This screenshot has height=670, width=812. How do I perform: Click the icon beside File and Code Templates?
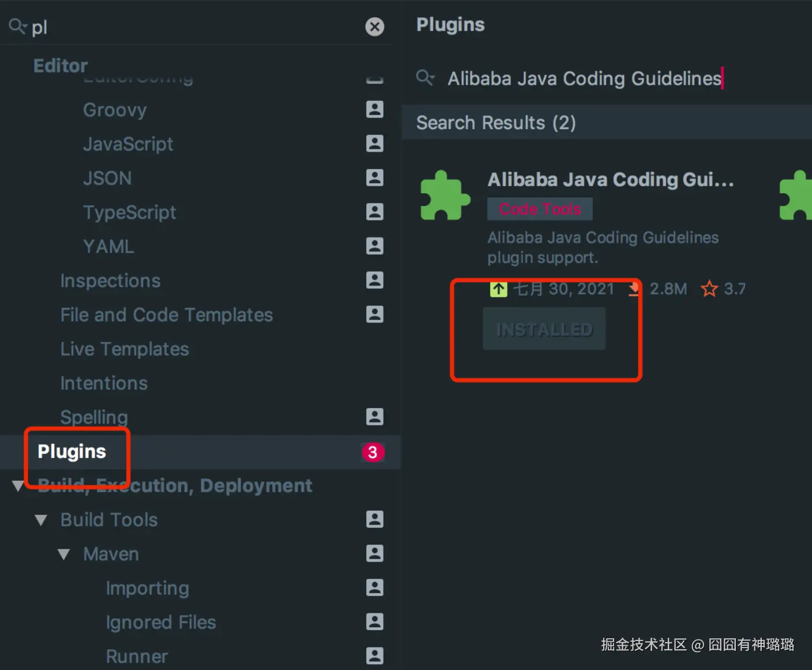(x=375, y=314)
